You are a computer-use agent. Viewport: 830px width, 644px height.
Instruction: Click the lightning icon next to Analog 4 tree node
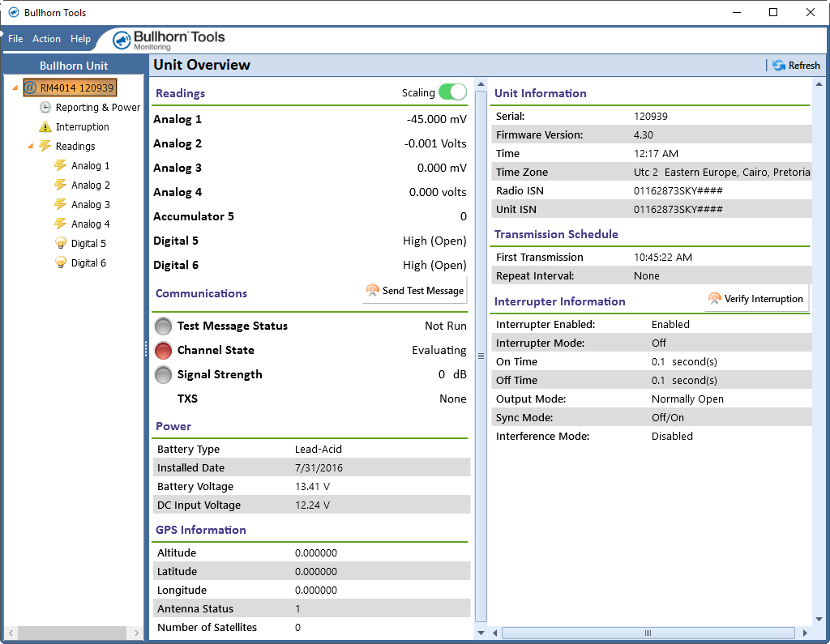pyautogui.click(x=61, y=224)
